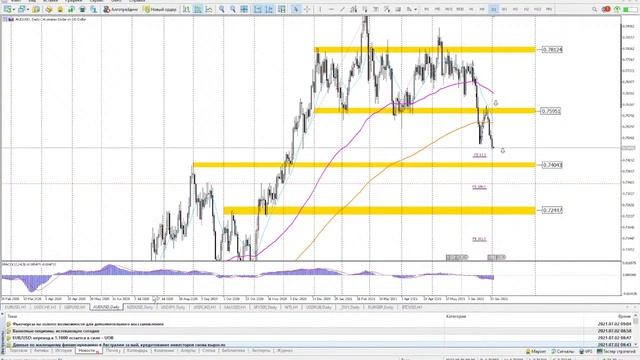Click the green connection status icon
The width and height of the screenshot is (640, 360).
click(617, 9)
